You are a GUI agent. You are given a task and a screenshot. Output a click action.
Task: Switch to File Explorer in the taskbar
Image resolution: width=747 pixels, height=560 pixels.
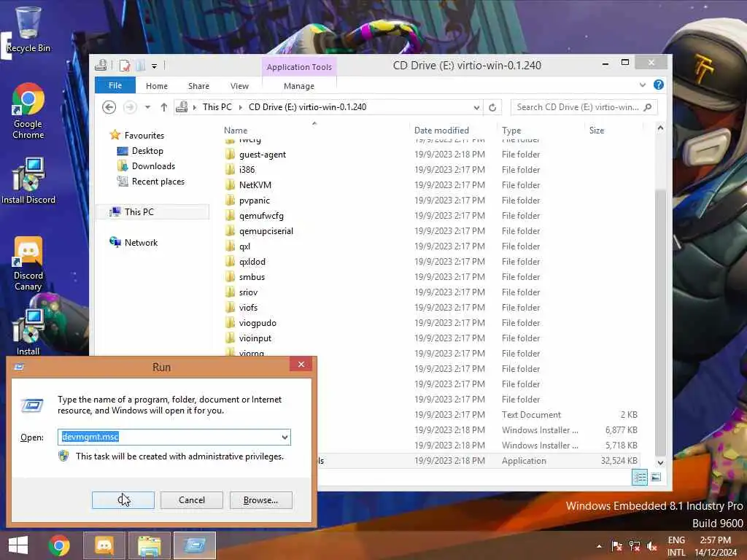click(150, 545)
